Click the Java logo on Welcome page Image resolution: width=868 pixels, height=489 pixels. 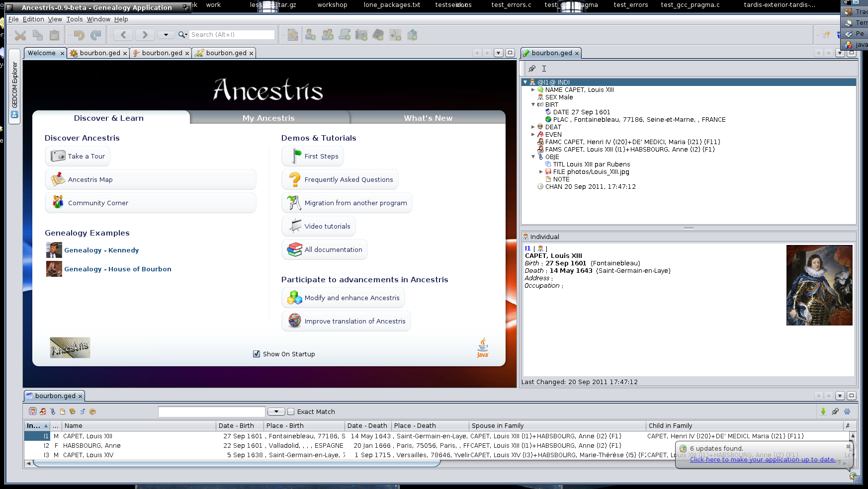pyautogui.click(x=483, y=347)
